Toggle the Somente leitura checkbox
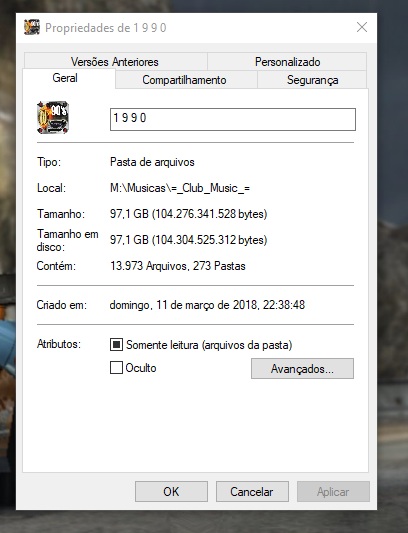 [116, 345]
